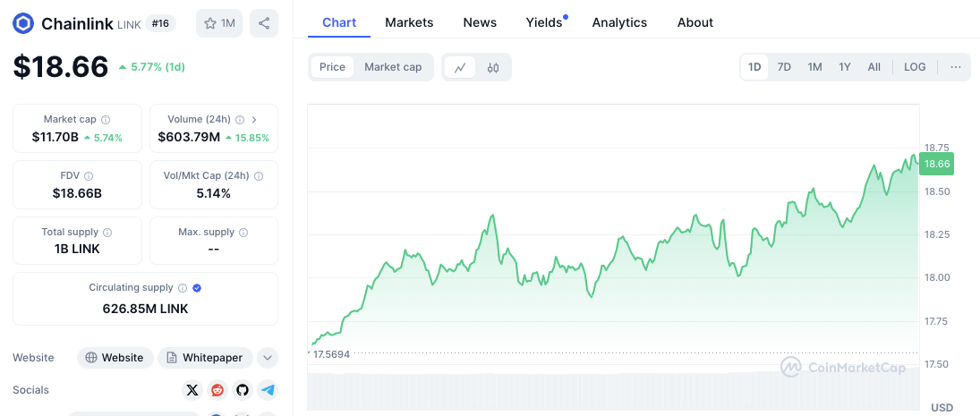Toggle chart to Price
Screen dimensions: 980x416
coord(332,67)
